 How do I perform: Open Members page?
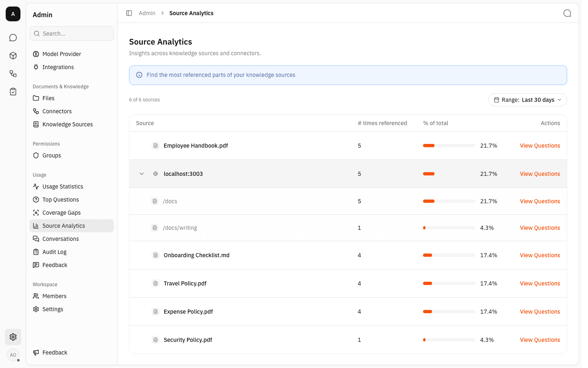click(x=71, y=296)
